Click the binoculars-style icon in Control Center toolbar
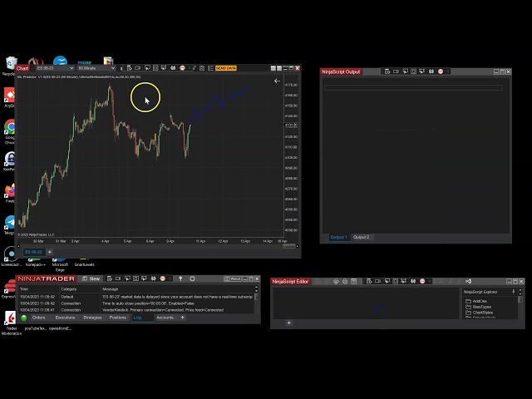The height and width of the screenshot is (399, 532). click(x=153, y=278)
